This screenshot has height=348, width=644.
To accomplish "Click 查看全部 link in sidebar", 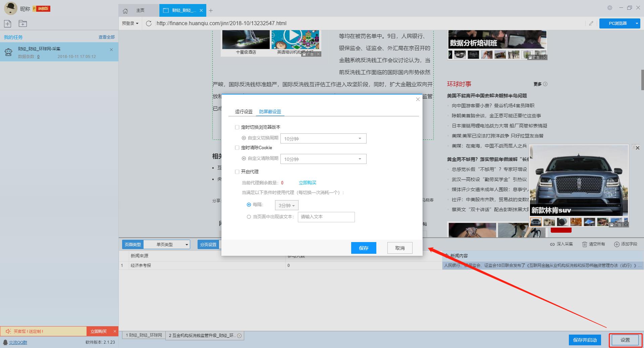I will (107, 37).
